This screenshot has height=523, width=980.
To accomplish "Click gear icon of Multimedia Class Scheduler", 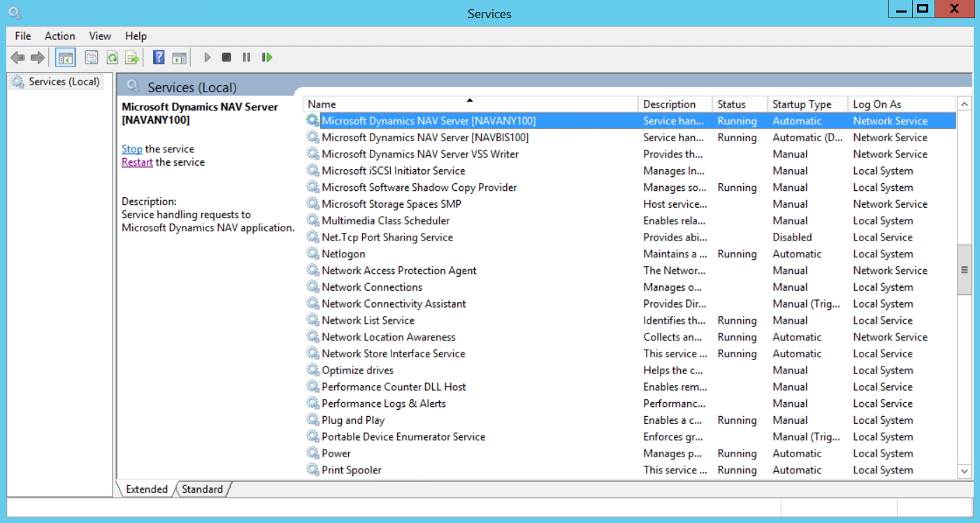I will click(x=312, y=220).
